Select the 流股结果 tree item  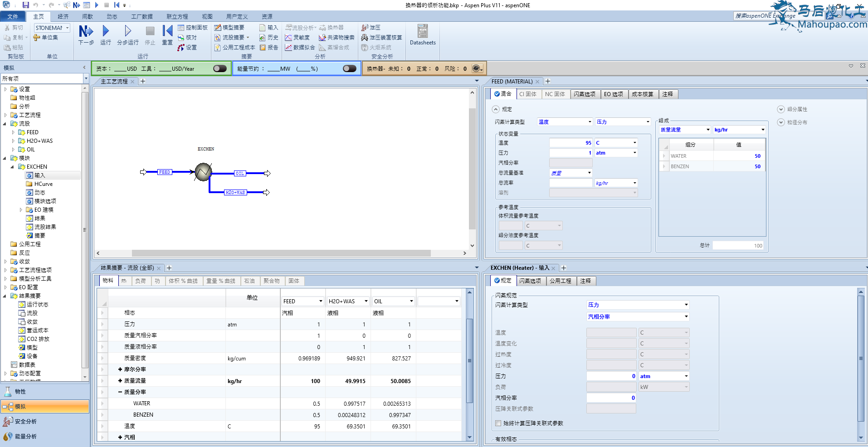(x=45, y=227)
